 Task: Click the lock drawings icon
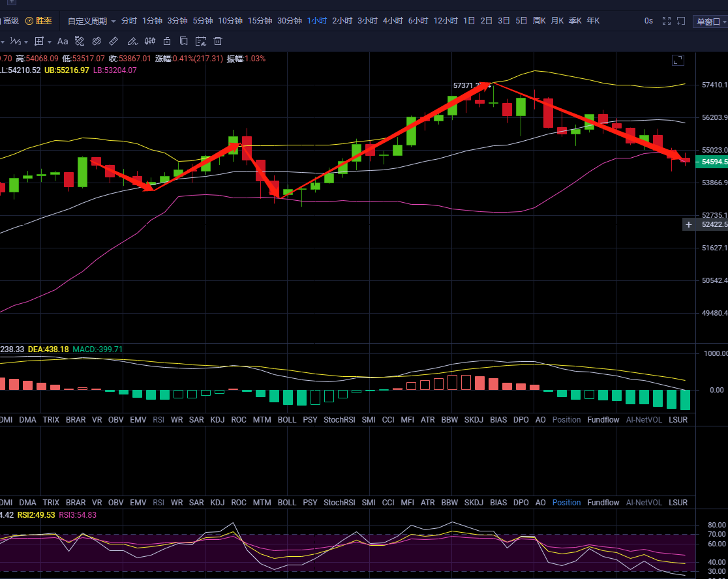pos(167,42)
